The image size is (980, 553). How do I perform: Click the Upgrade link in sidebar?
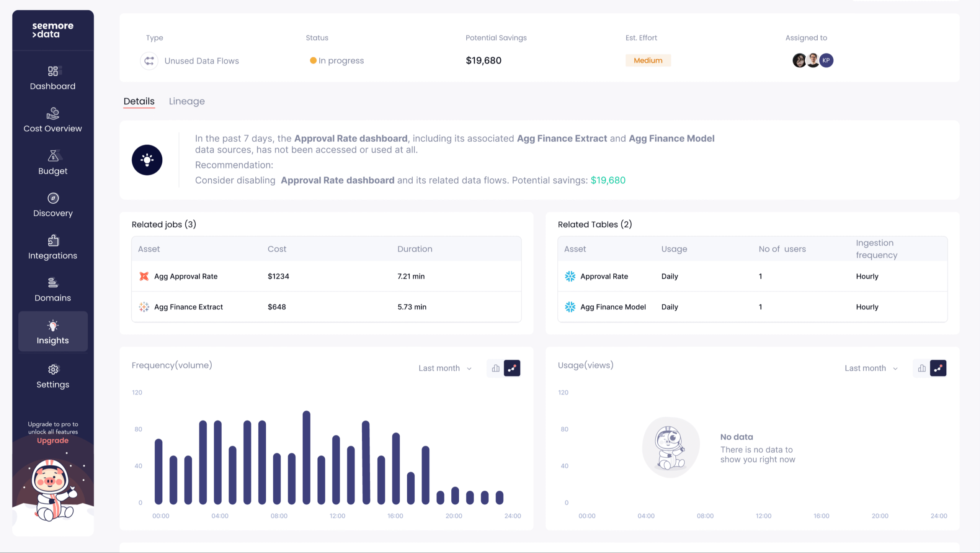pos(53,440)
